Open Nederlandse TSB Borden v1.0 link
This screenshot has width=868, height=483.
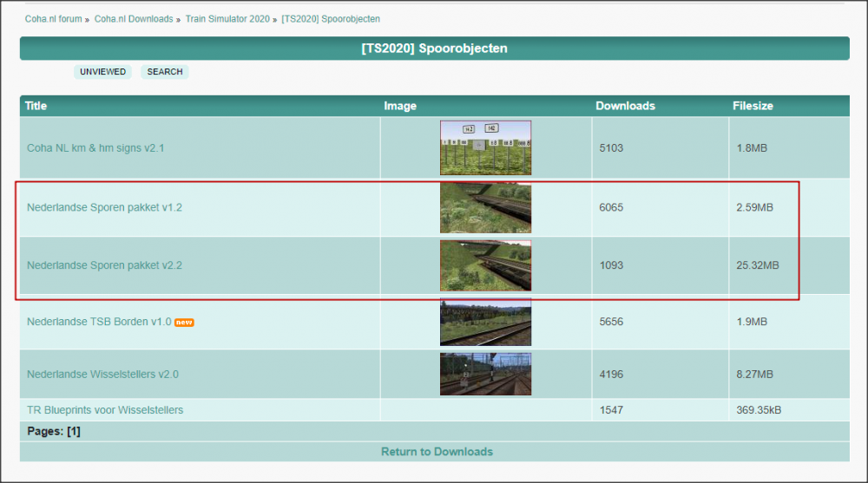[x=99, y=322]
